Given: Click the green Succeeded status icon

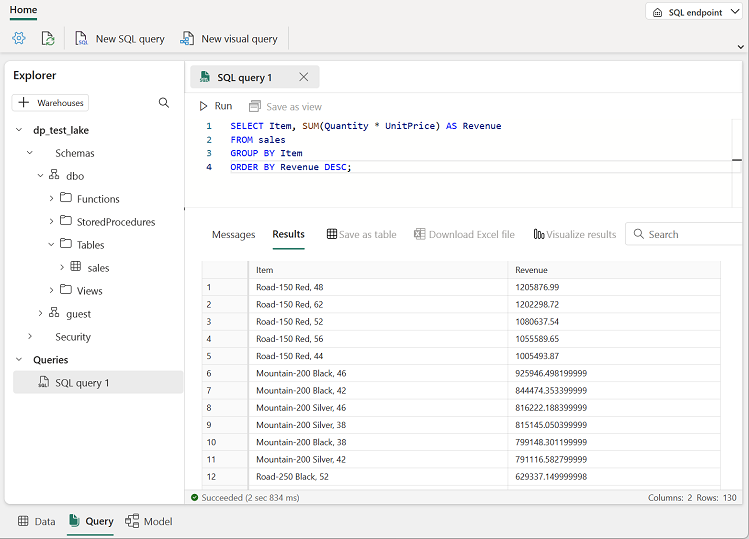Looking at the screenshot, I should (194, 497).
